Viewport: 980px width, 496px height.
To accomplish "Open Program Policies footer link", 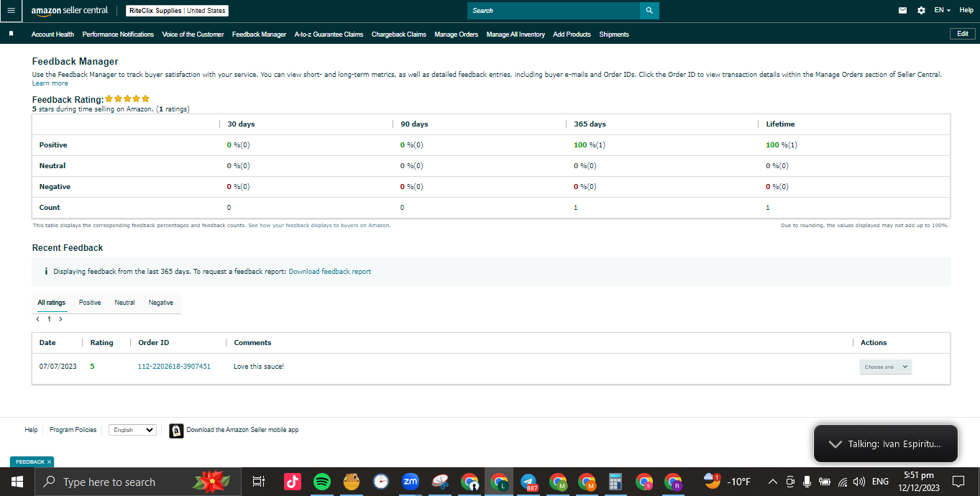I will (x=73, y=430).
